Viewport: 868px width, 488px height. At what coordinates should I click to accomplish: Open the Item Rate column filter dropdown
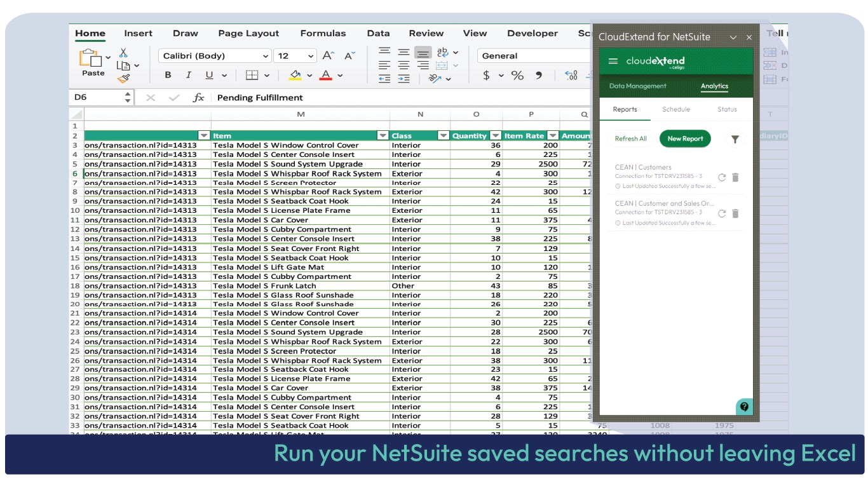(x=553, y=135)
